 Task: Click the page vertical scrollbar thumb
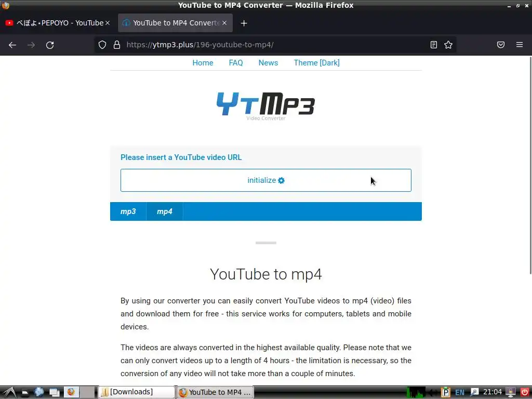coord(530,165)
